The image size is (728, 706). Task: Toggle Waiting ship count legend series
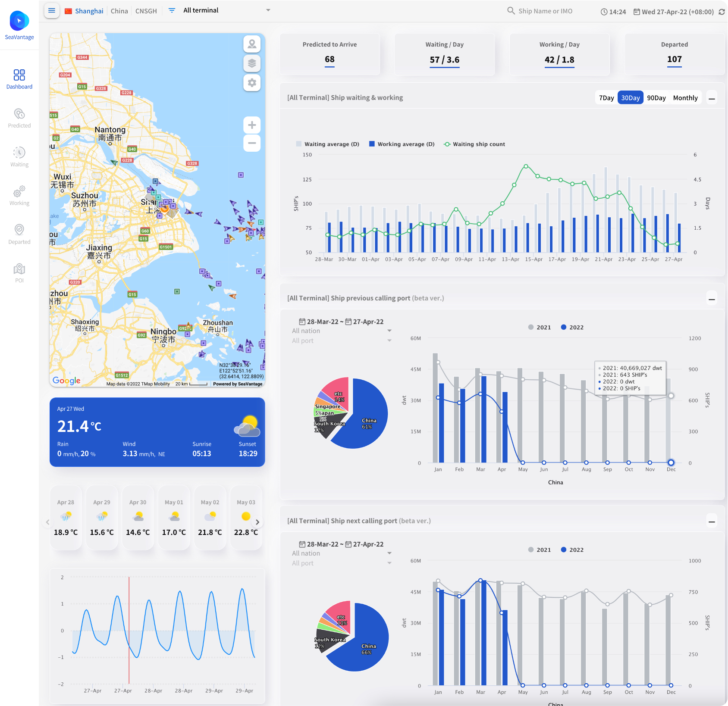pos(474,144)
